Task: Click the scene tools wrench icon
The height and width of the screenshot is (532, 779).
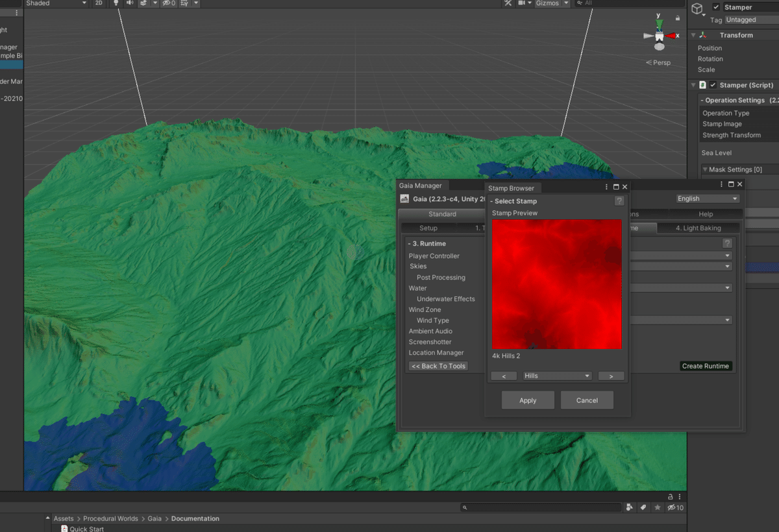Action: point(508,3)
